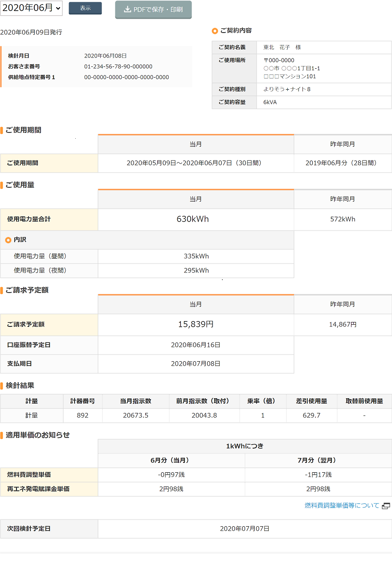Viewport: 392px width, 561px height.
Task: Select June fuel adjustment -0円97銭
Action: click(171, 475)
